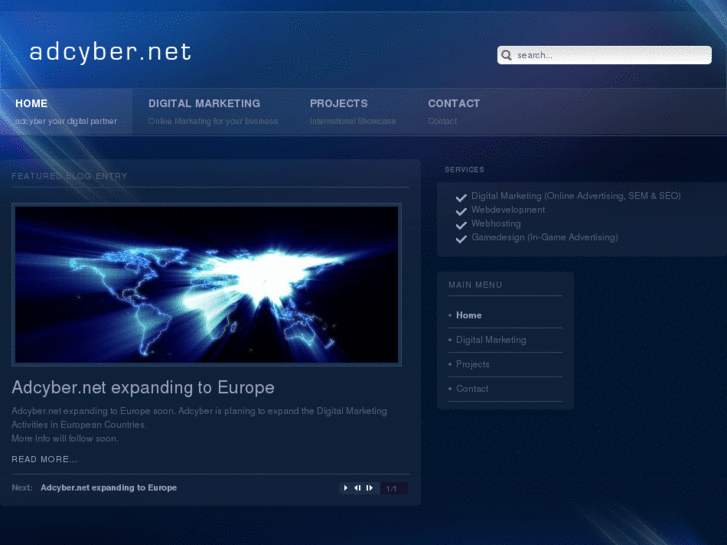Click checkmark icon beside Webhosting
The height and width of the screenshot is (545, 727).
click(461, 225)
